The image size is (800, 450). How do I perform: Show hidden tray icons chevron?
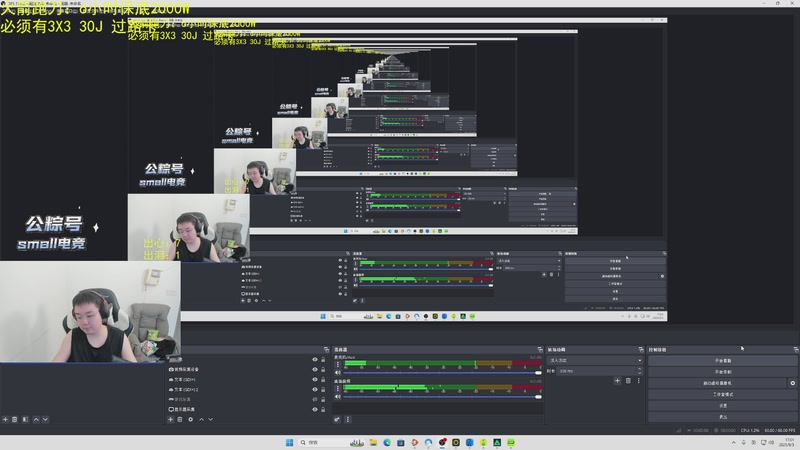(x=734, y=442)
